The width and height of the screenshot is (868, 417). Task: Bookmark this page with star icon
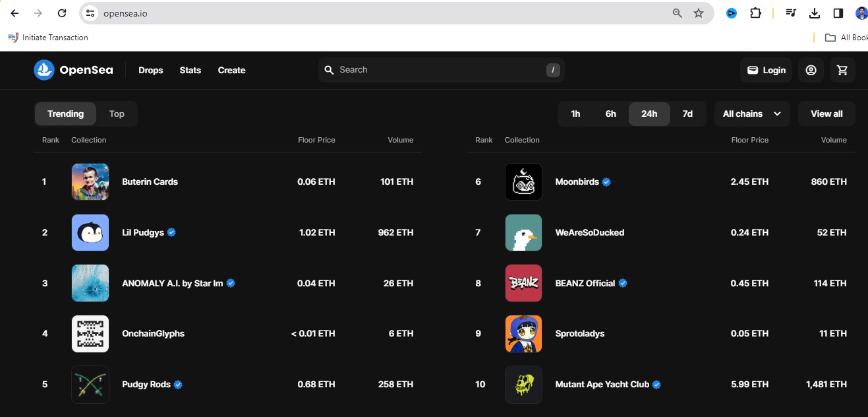(699, 13)
